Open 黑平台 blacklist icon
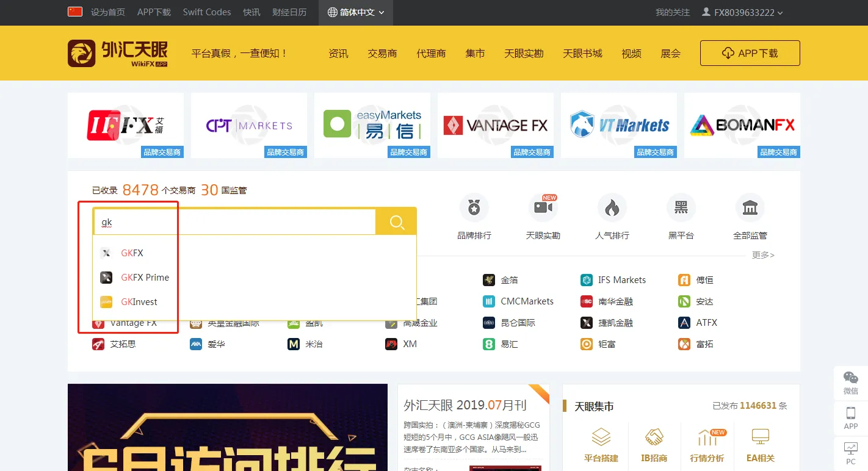The height and width of the screenshot is (471, 868). click(x=681, y=209)
